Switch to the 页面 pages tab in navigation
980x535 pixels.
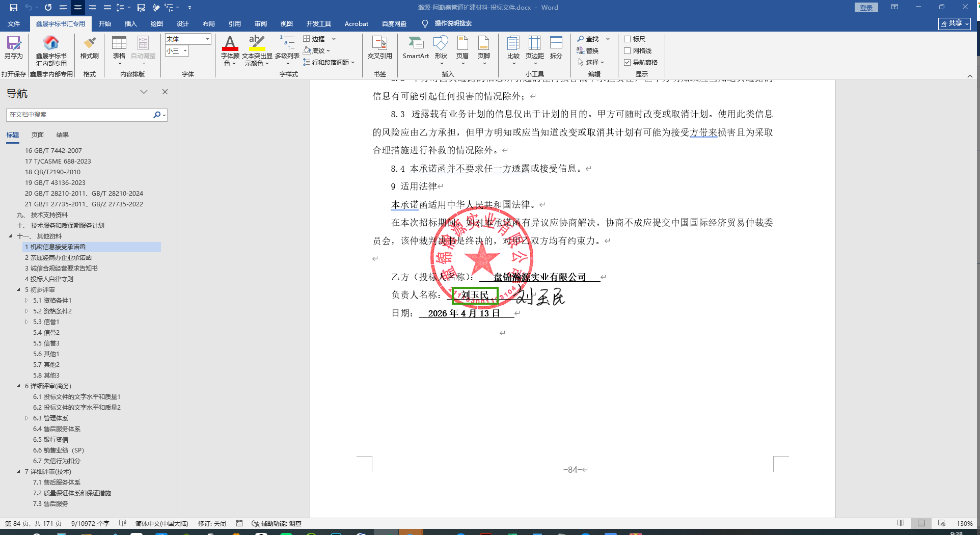pyautogui.click(x=38, y=135)
